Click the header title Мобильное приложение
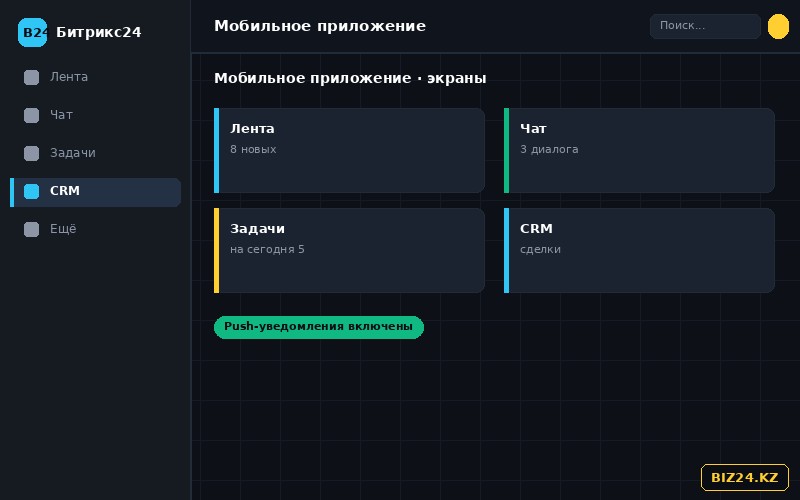Screen dimensions: 800x500 (320, 26)
